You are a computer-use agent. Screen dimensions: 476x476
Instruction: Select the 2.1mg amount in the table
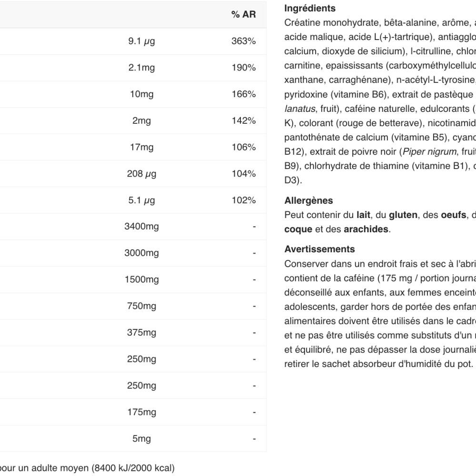point(141,68)
